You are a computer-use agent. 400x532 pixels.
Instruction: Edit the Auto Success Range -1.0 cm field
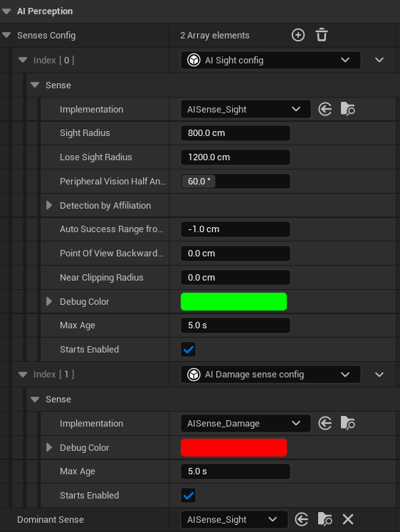pyautogui.click(x=236, y=229)
